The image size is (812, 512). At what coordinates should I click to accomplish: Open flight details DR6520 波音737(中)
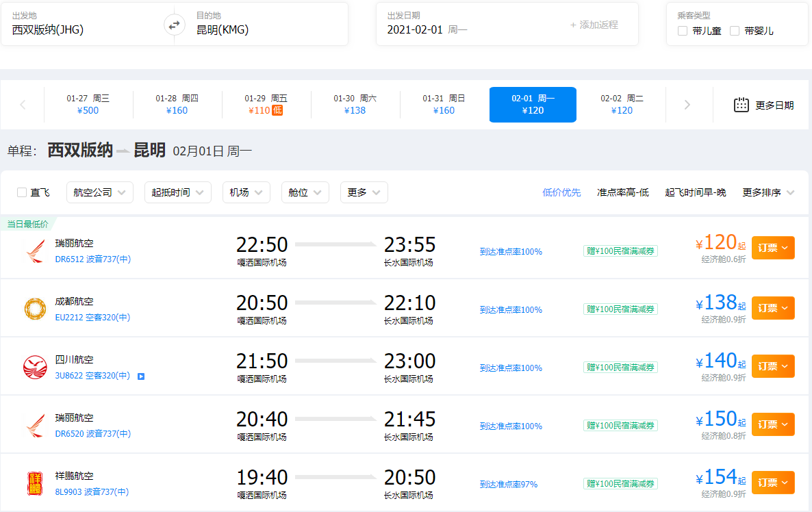[92, 433]
